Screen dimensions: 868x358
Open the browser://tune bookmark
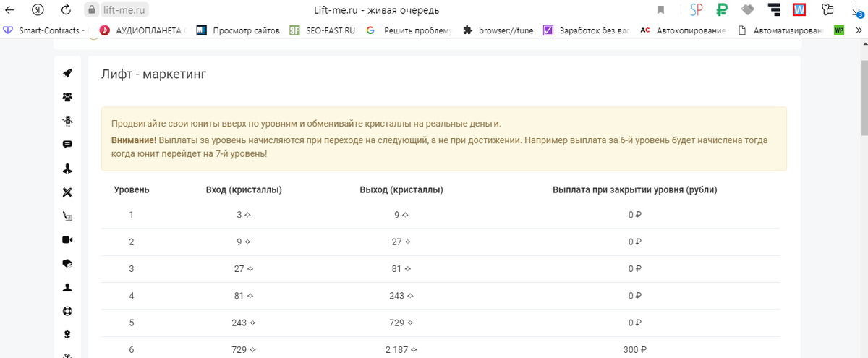(498, 30)
